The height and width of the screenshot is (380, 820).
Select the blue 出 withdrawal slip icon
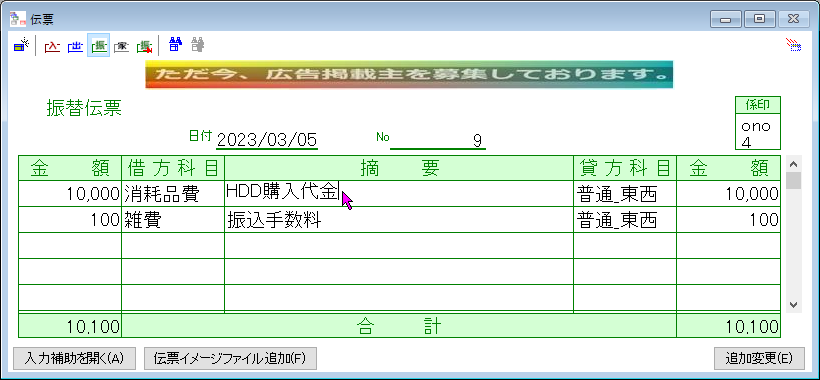point(75,46)
